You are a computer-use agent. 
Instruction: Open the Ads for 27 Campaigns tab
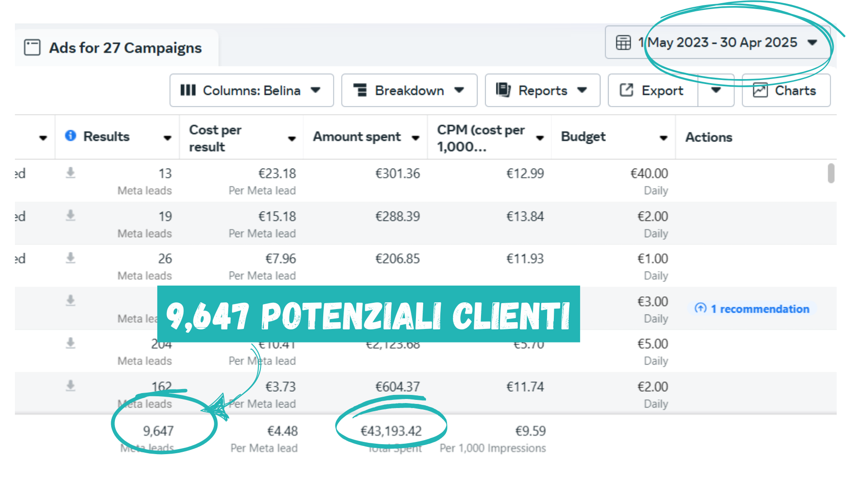[x=117, y=47]
